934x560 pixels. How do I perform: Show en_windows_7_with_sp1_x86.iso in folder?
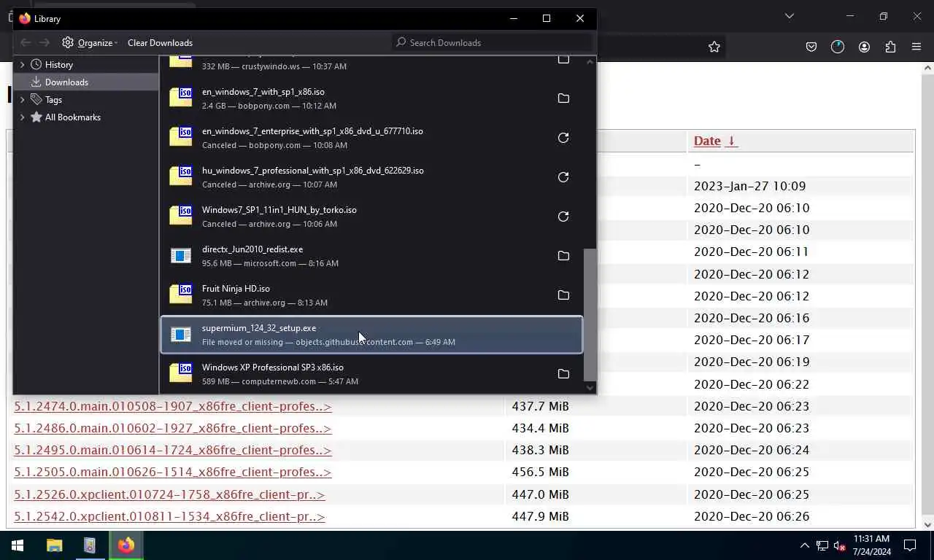[x=563, y=98]
